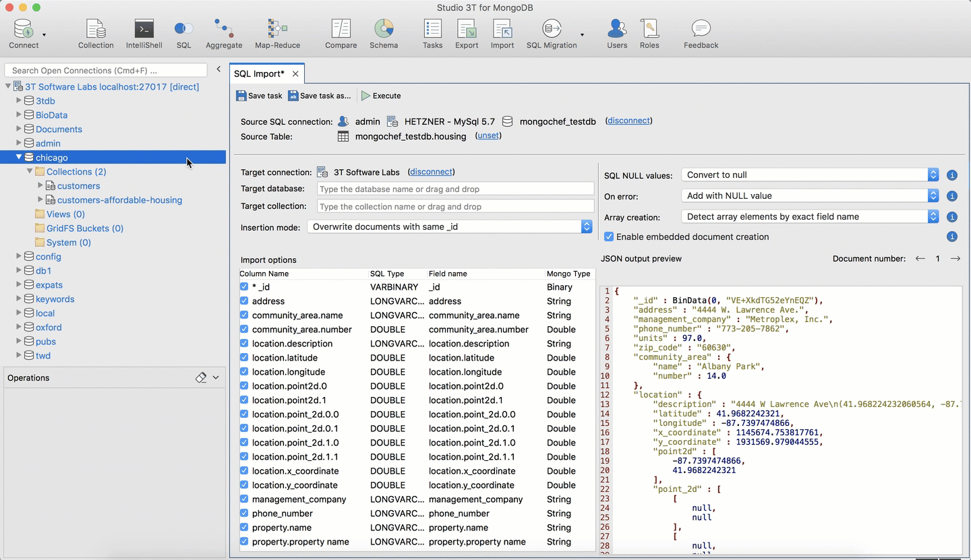Launch IntelliShell
Viewport: 971px width, 560px height.
144,34
